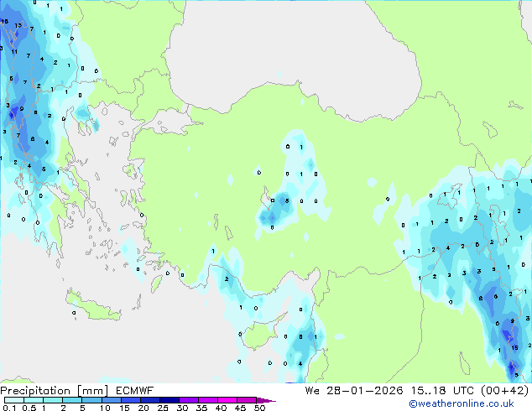Click the '40' legend scale label
This screenshot has height=411, width=532.
(221, 408)
